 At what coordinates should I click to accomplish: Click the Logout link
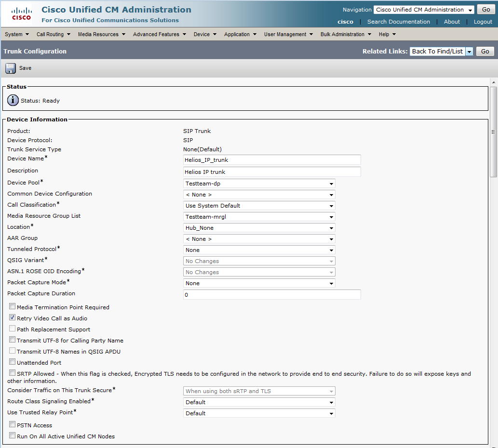(x=483, y=22)
